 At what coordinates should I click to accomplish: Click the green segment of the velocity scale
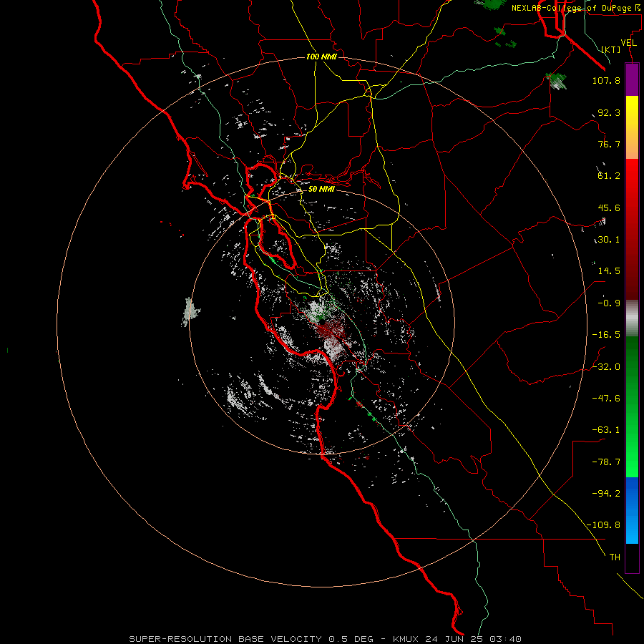click(x=632, y=406)
